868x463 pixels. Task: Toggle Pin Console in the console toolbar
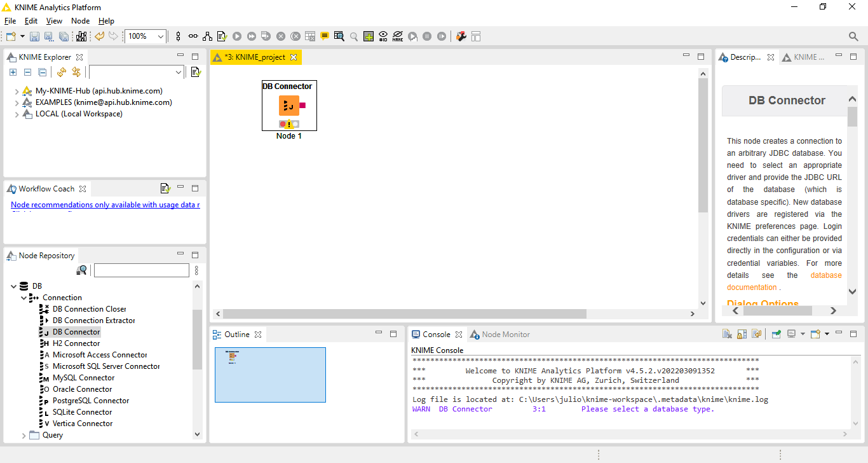tap(776, 335)
